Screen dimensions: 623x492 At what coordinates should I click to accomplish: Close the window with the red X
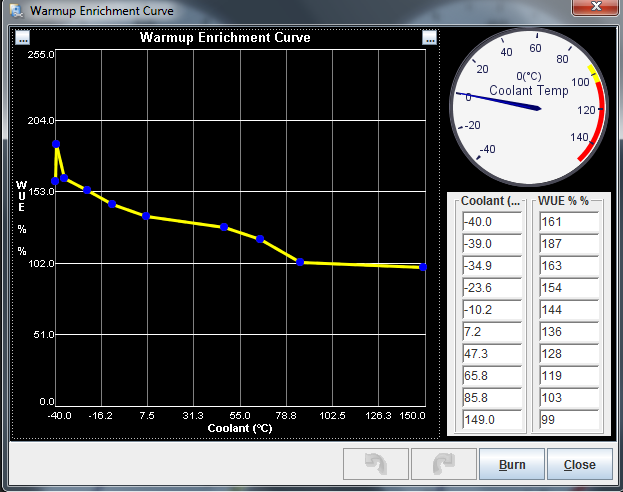[x=596, y=7]
